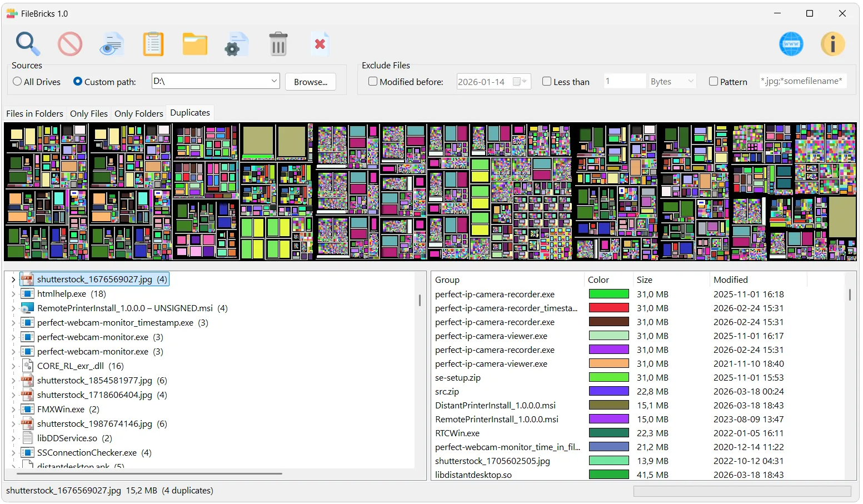Click the Less than number input field

click(625, 81)
